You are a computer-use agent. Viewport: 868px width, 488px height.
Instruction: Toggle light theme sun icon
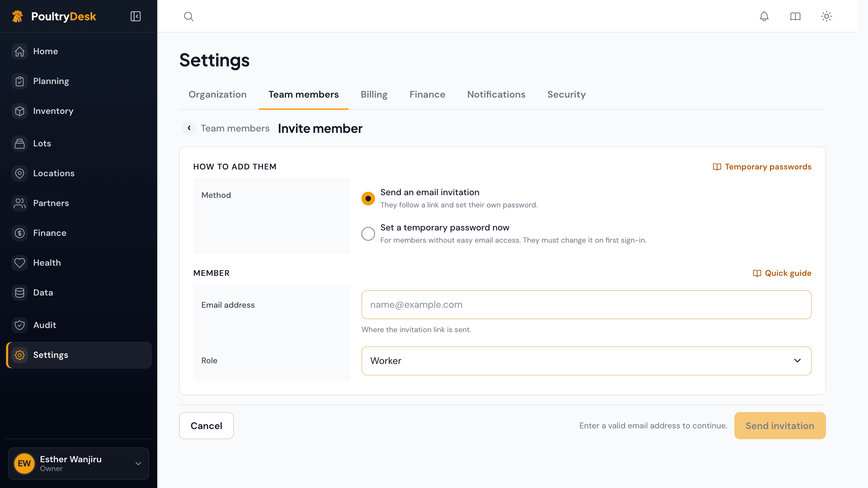click(826, 16)
